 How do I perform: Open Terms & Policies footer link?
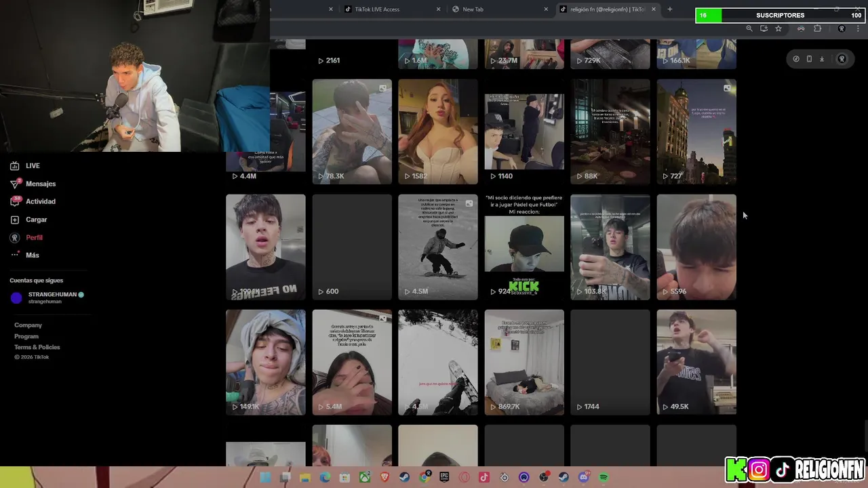tap(37, 347)
